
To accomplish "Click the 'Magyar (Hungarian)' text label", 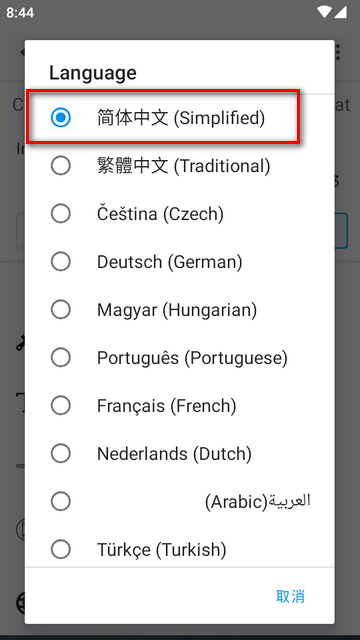I will 177,310.
